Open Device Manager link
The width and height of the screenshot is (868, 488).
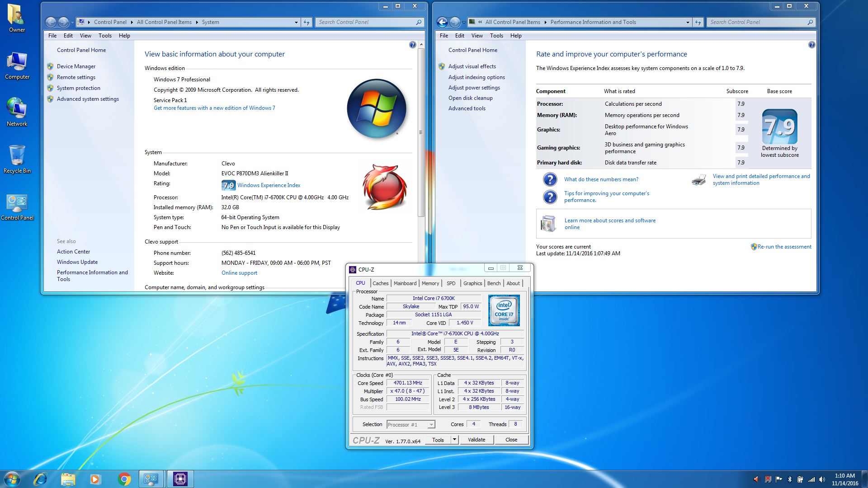pyautogui.click(x=76, y=66)
